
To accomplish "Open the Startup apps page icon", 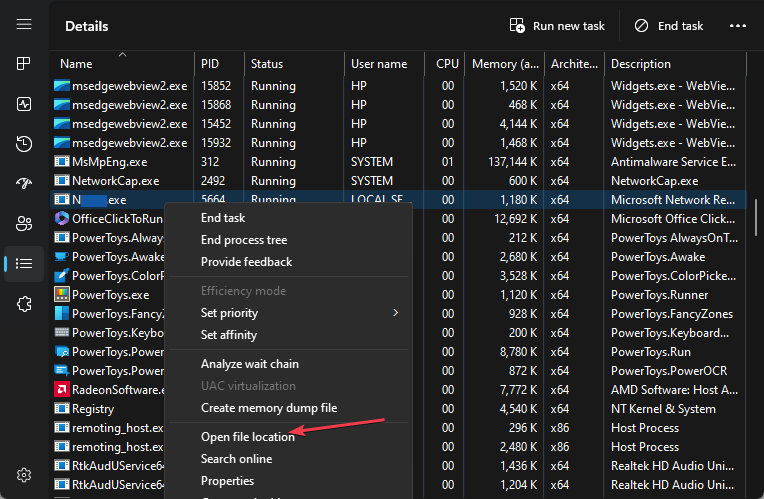I will [x=24, y=184].
